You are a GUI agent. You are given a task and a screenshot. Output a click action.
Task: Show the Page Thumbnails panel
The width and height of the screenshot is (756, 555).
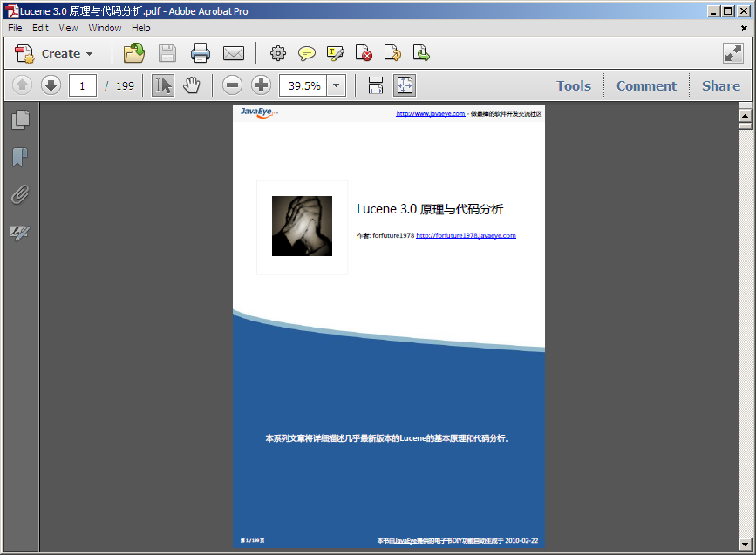click(x=20, y=120)
